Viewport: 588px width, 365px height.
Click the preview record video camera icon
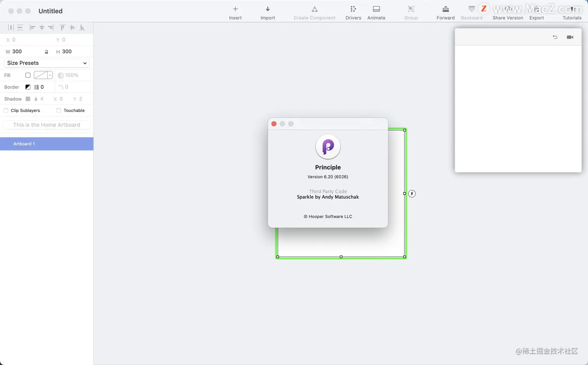[570, 37]
